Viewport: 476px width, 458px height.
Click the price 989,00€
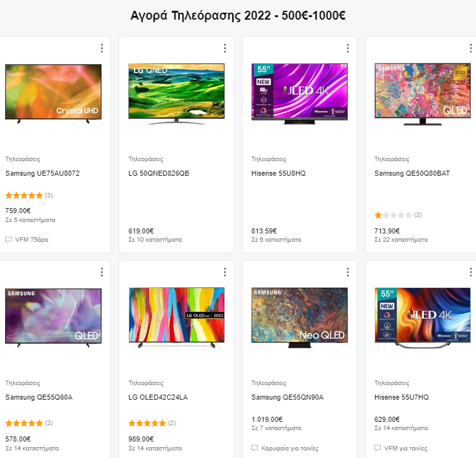(141, 439)
